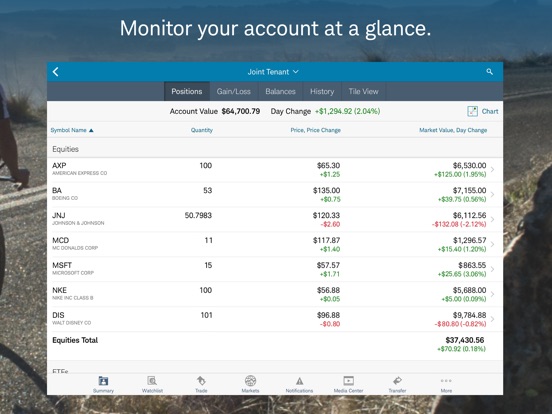Switch to the Balances tab
Screen dimensions: 552x414
(281, 92)
